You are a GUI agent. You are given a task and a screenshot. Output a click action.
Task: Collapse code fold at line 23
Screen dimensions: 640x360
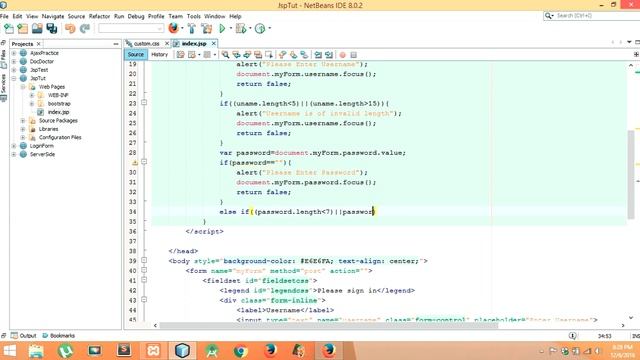(144, 103)
